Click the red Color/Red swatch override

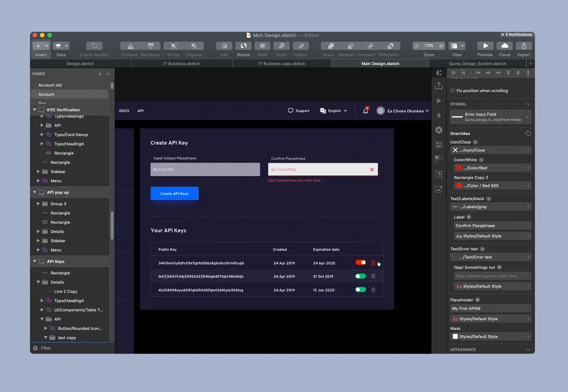coord(459,168)
